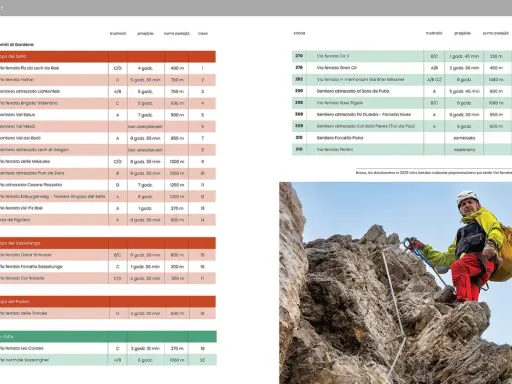
Task: Click the Sentiero attrezzato Lichtenfels row
Action: [x=108, y=91]
